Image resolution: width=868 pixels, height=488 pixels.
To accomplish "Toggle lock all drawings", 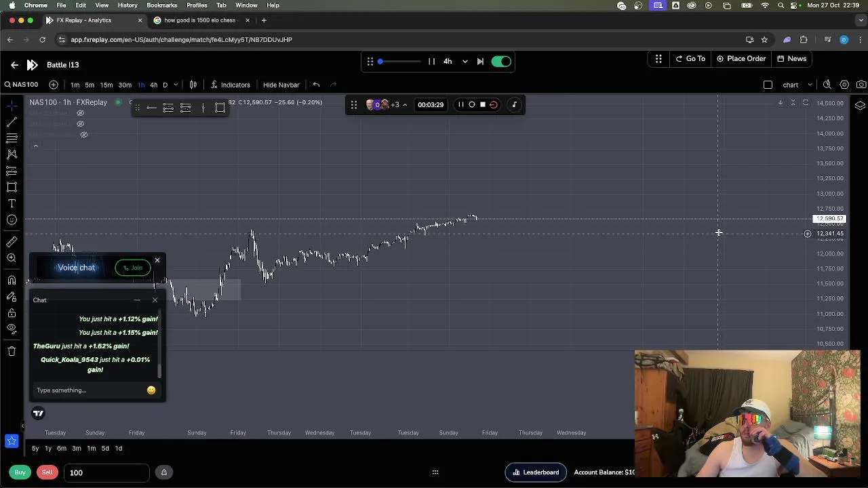I will (12, 313).
